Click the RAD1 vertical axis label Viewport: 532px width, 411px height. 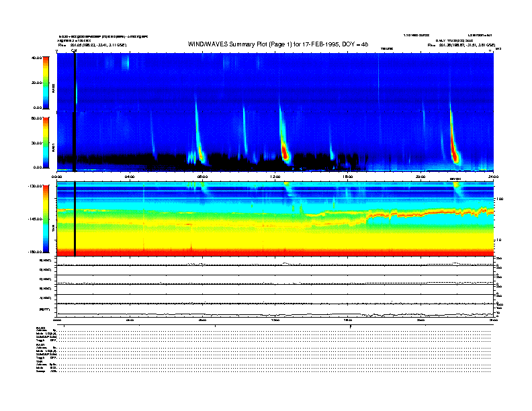coord(53,147)
